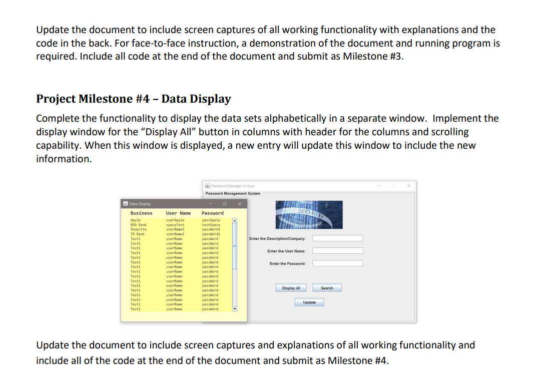The height and width of the screenshot is (392, 557).
Task: Close the Password Manager in Java window
Action: 408,186
